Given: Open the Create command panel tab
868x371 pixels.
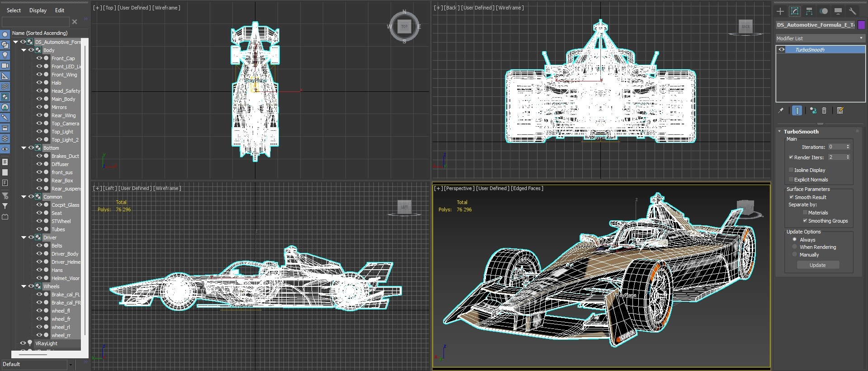Looking at the screenshot, I should 780,11.
